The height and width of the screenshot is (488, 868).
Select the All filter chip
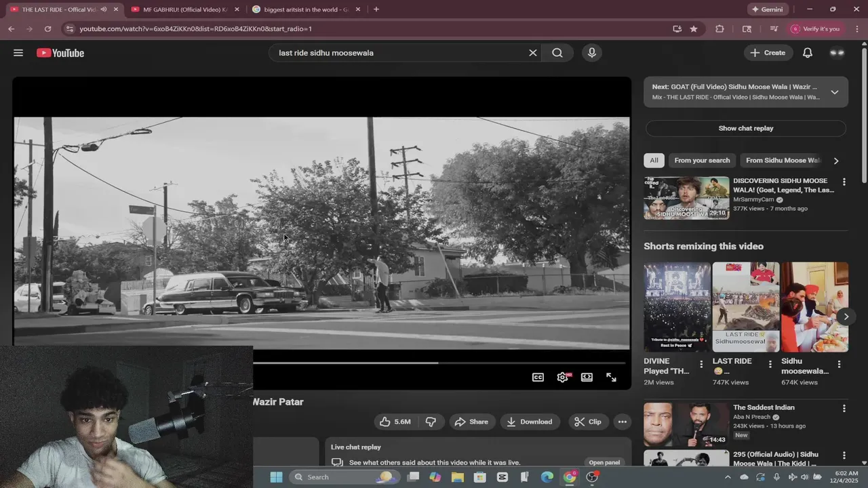(x=654, y=161)
